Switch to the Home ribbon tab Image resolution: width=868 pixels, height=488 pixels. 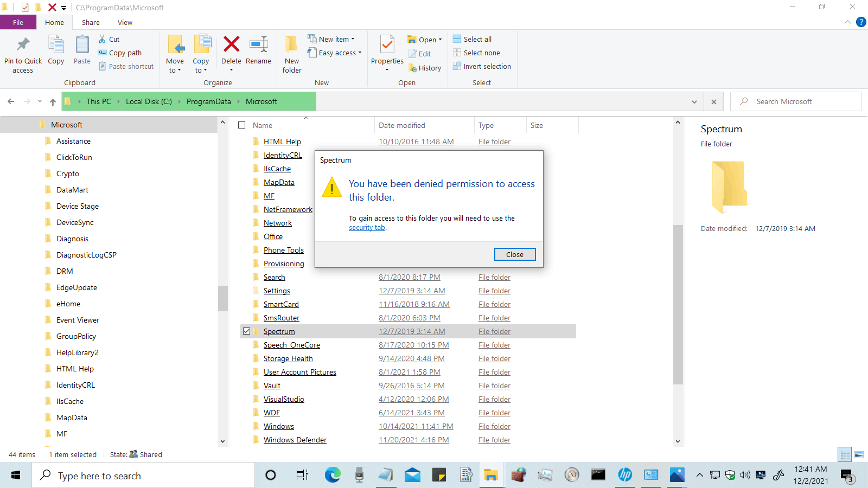(x=54, y=22)
